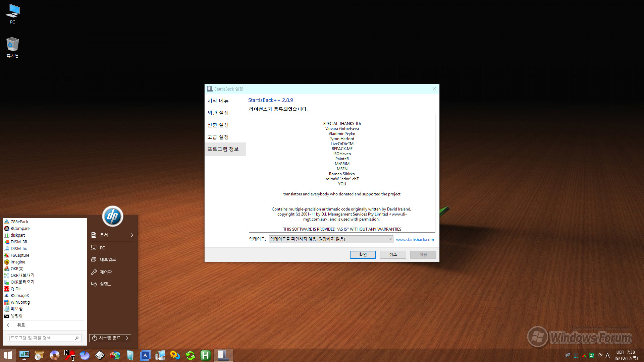Click the network computers tray icon
Viewport: 644px width, 362px height.
[x=568, y=355]
